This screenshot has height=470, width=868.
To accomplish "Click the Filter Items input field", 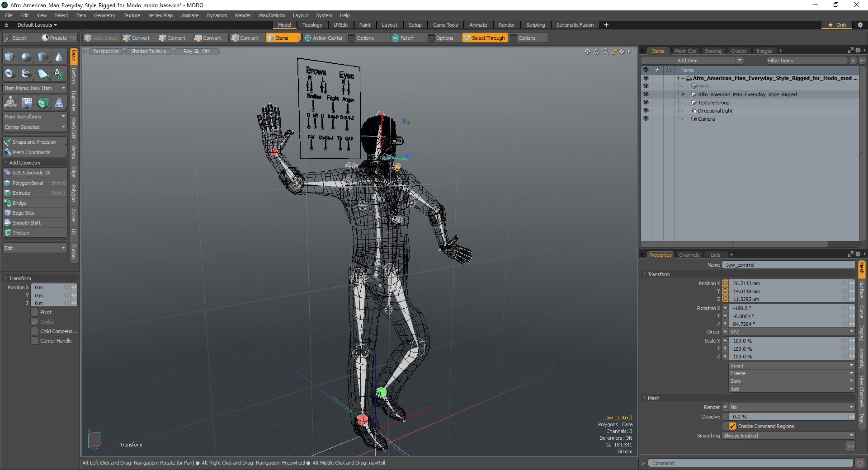I will [x=807, y=61].
